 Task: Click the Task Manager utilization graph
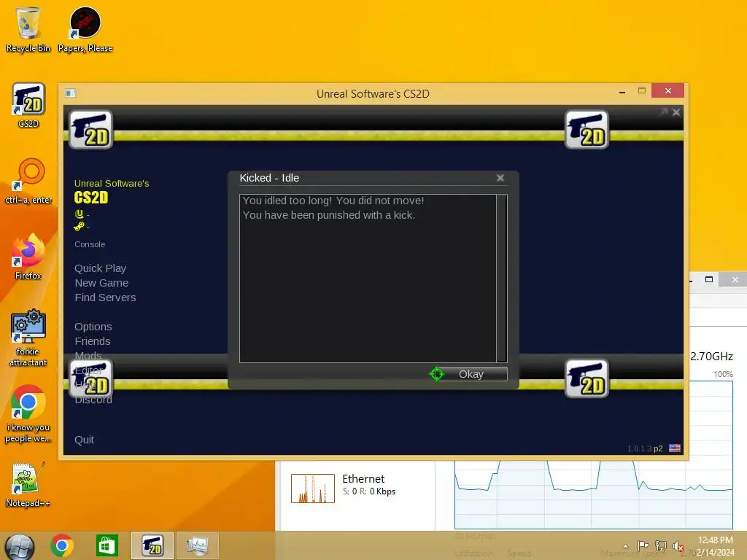[594, 494]
